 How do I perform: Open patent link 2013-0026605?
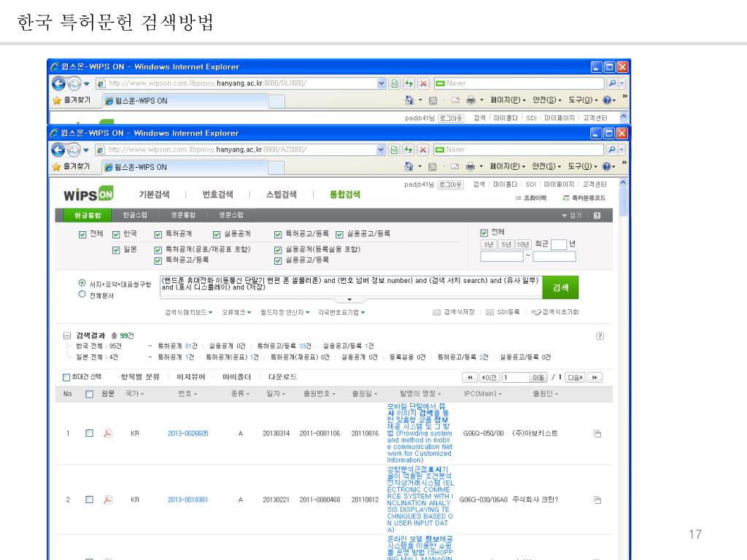pos(187,433)
